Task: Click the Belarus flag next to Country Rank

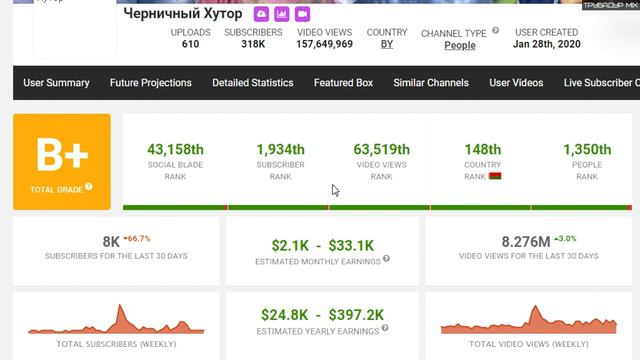Action: tap(495, 176)
